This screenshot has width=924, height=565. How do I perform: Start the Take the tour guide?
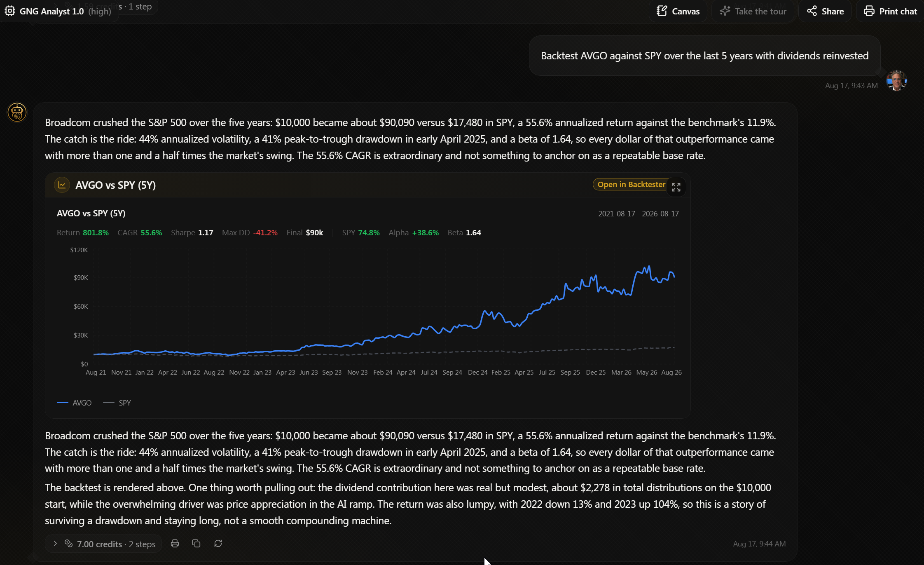[753, 11]
